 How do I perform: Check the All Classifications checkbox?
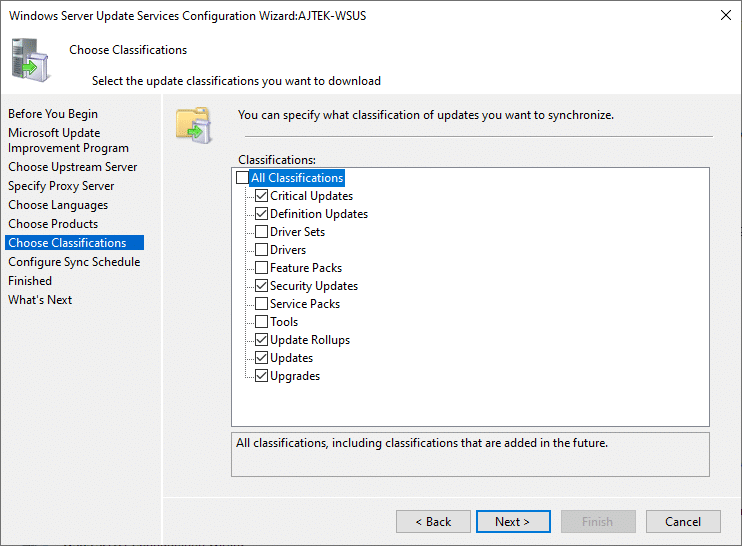[x=242, y=178]
